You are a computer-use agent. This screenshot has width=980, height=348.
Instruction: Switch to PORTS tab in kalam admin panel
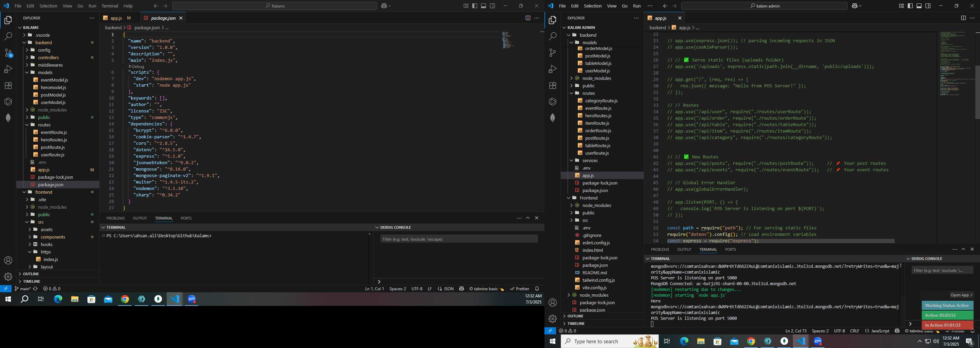coord(730,249)
